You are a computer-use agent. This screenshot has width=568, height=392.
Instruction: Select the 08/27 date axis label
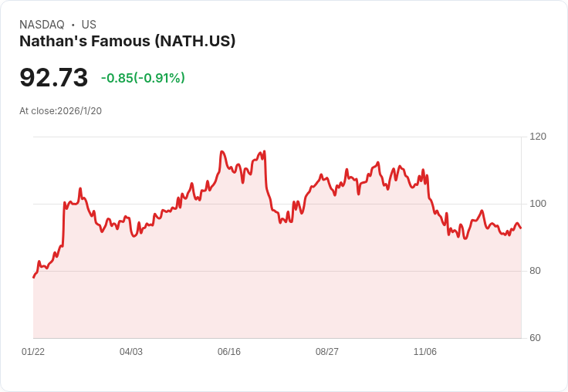(327, 352)
